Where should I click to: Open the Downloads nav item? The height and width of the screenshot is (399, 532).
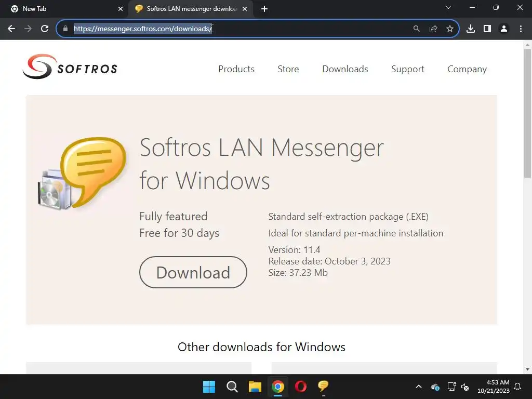click(x=345, y=69)
